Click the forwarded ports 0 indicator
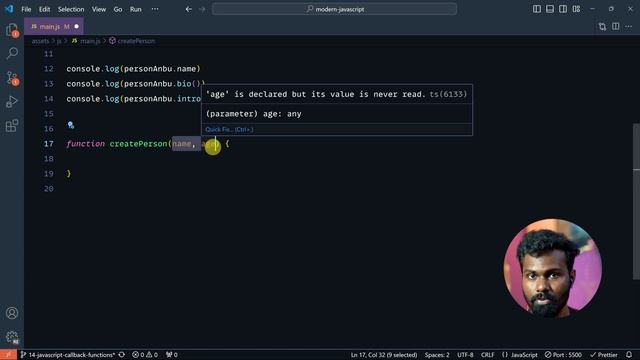 coord(172,355)
